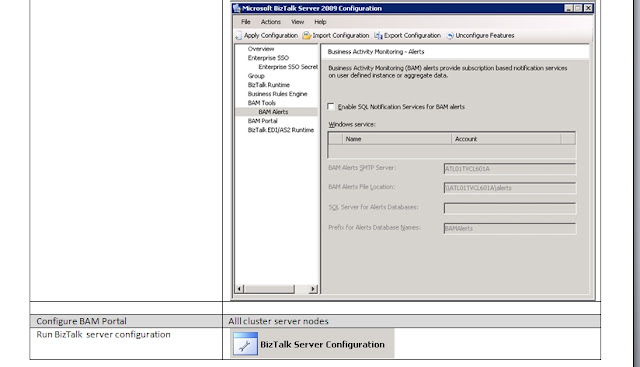Maximize the BizTalk Configuration window

pyautogui.click(x=578, y=8)
